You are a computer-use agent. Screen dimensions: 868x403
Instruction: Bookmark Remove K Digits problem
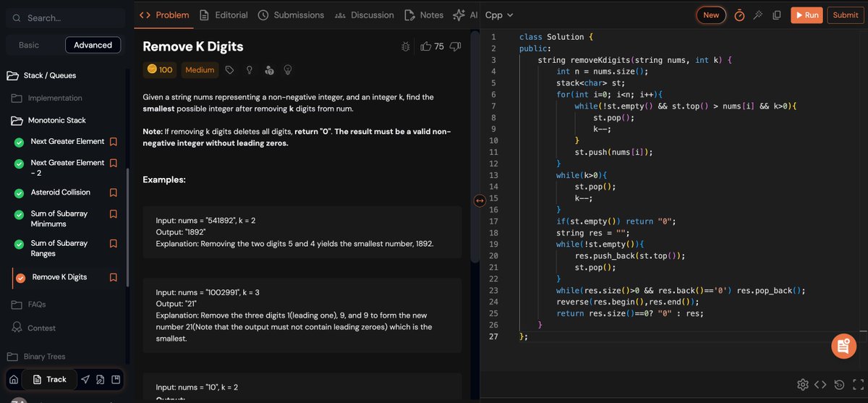point(114,277)
